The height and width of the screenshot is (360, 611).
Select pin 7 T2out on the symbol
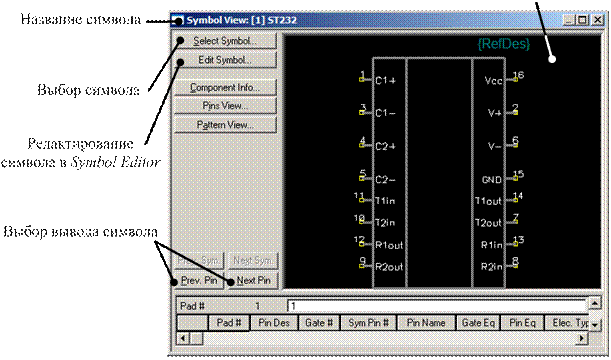(516, 222)
